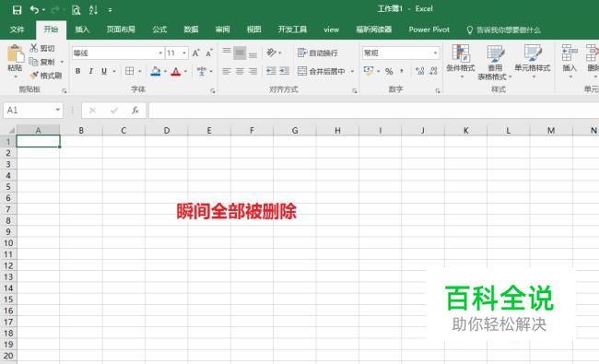Click the sort icon in the quick access toolbar

point(93,10)
